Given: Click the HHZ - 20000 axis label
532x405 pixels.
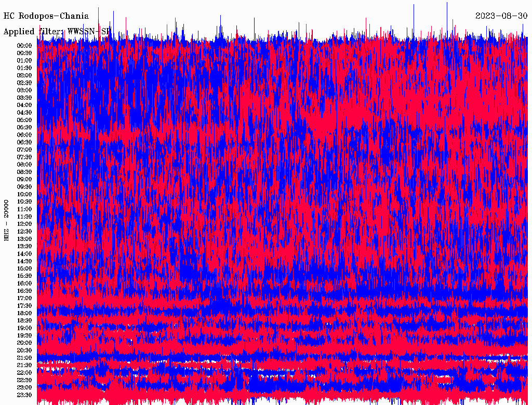Looking at the screenshot, I should (7, 220).
